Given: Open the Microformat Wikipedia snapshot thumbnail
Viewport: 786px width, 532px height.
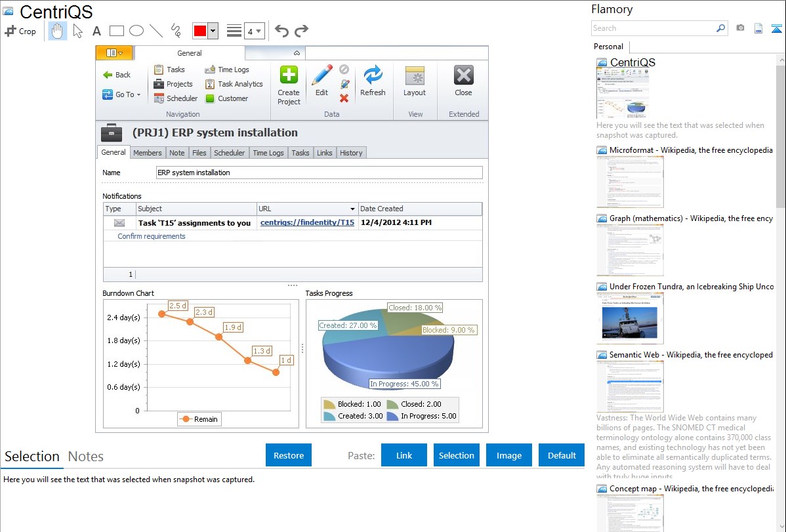Looking at the screenshot, I should [x=630, y=182].
